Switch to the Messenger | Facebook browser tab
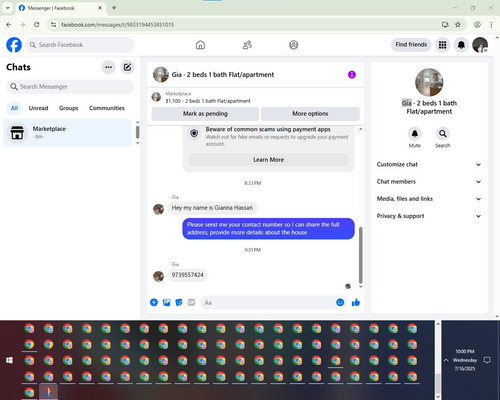Image resolution: width=500 pixels, height=400 pixels. pyautogui.click(x=60, y=8)
